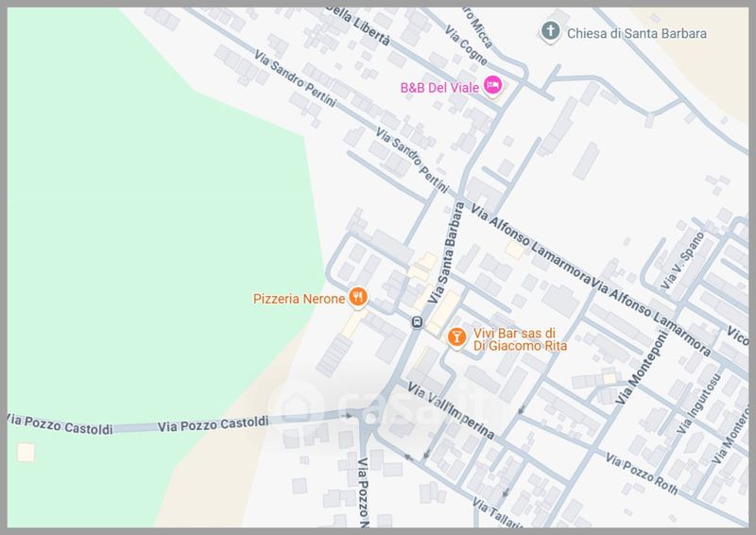
Task: Select the Pizzeria Nerone text label
Action: tap(298, 299)
